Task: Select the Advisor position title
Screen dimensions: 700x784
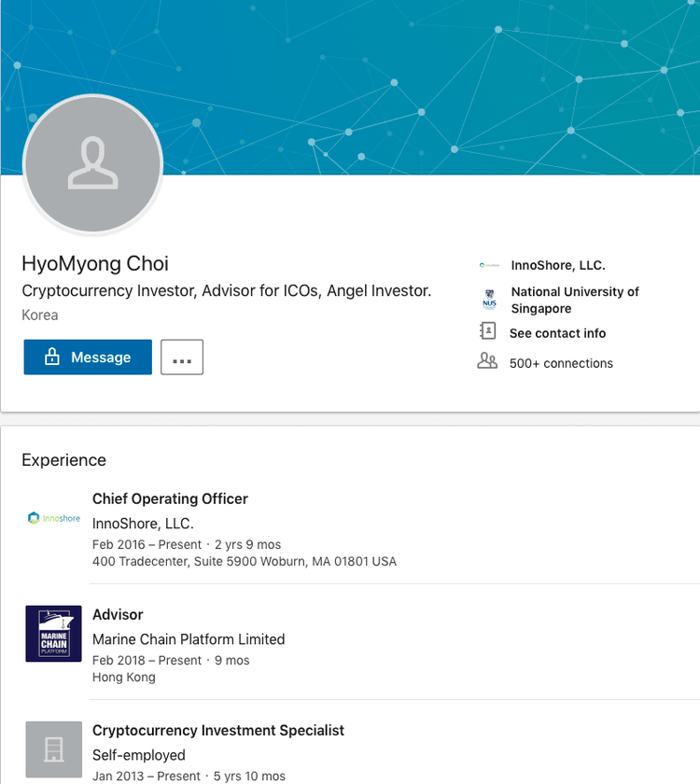Action: coord(118,614)
